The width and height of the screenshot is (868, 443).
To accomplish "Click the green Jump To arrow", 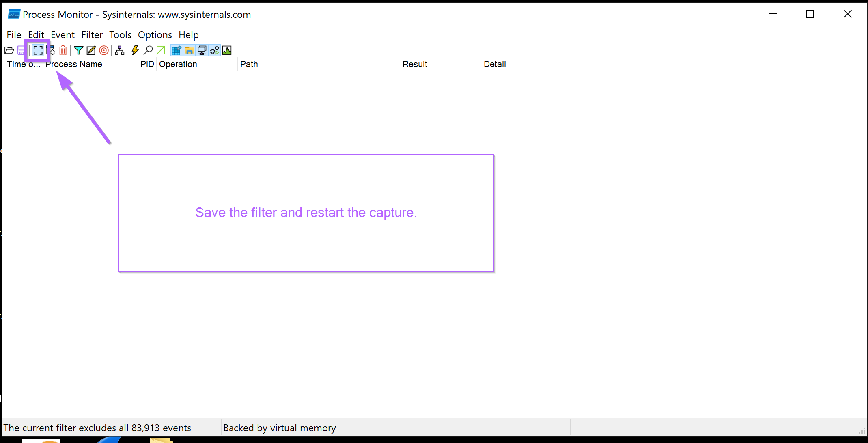I will [x=161, y=50].
